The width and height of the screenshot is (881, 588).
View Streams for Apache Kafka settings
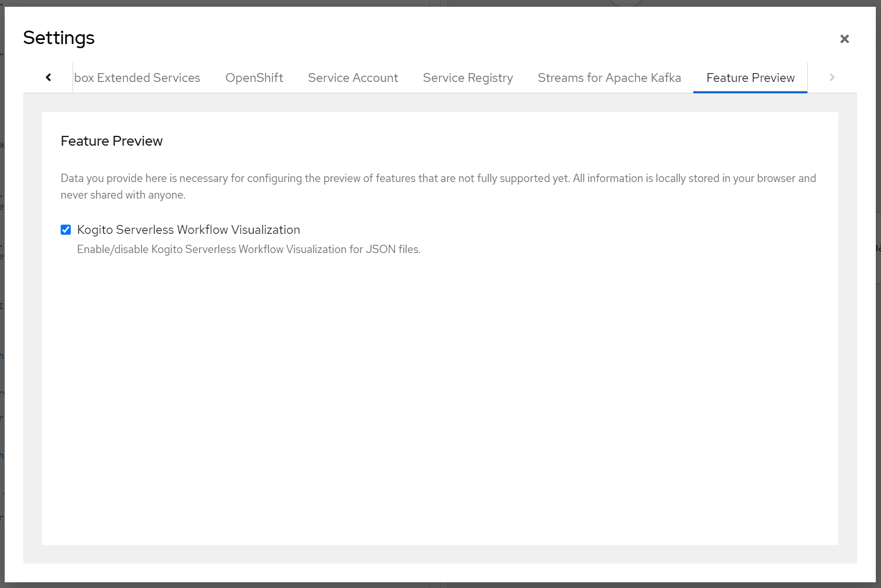[609, 77]
